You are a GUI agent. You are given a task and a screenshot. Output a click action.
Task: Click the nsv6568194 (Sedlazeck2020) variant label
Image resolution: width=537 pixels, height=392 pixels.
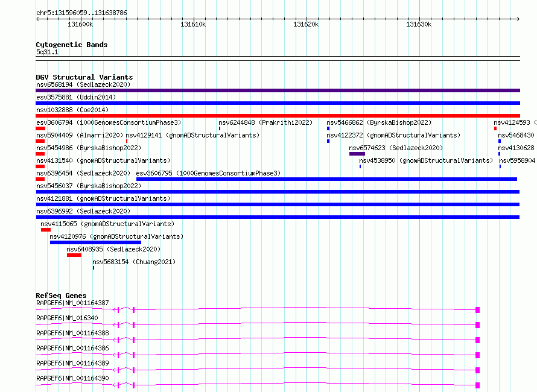point(83,84)
